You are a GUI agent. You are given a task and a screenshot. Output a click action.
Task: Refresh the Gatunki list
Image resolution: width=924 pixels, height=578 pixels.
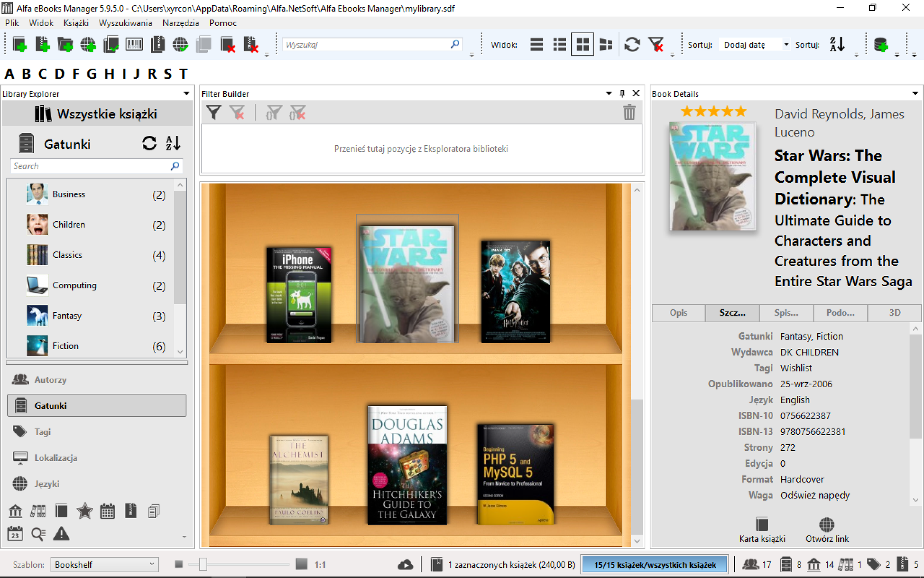point(149,143)
